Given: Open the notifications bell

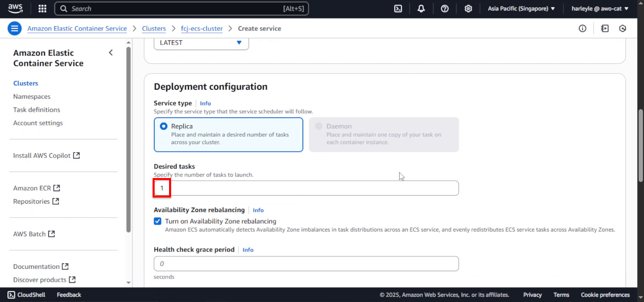Looking at the screenshot, I should point(421,9).
